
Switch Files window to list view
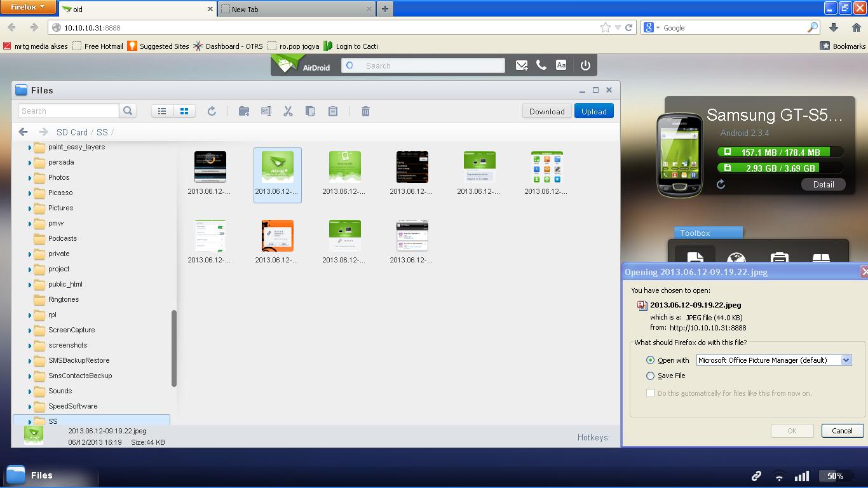click(162, 111)
